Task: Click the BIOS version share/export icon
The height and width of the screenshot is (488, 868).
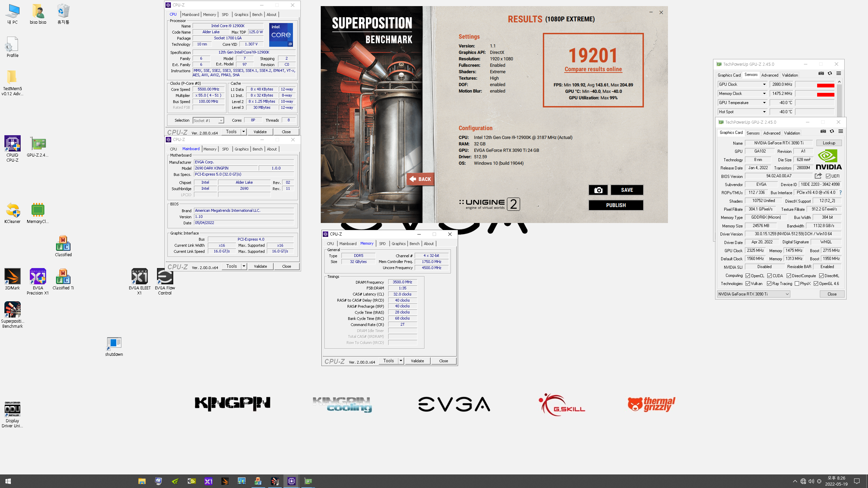Action: coord(818,176)
